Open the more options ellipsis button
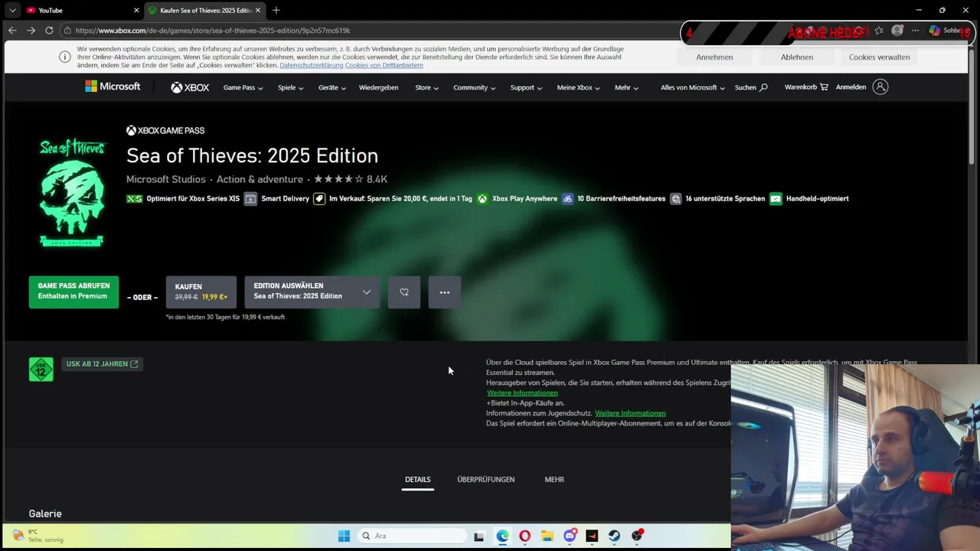The image size is (980, 551). click(x=445, y=292)
